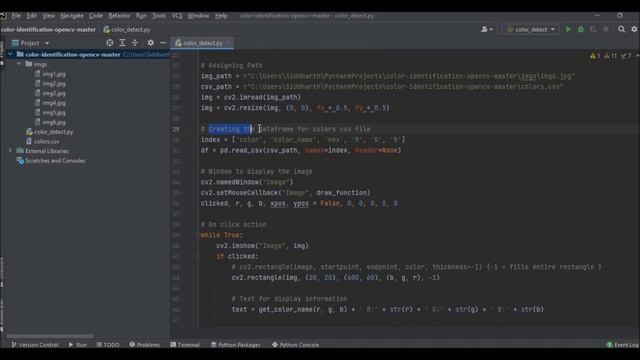The image size is (640, 360).
Task: Open Search Everywhere magnifier icon
Action: 622,29
